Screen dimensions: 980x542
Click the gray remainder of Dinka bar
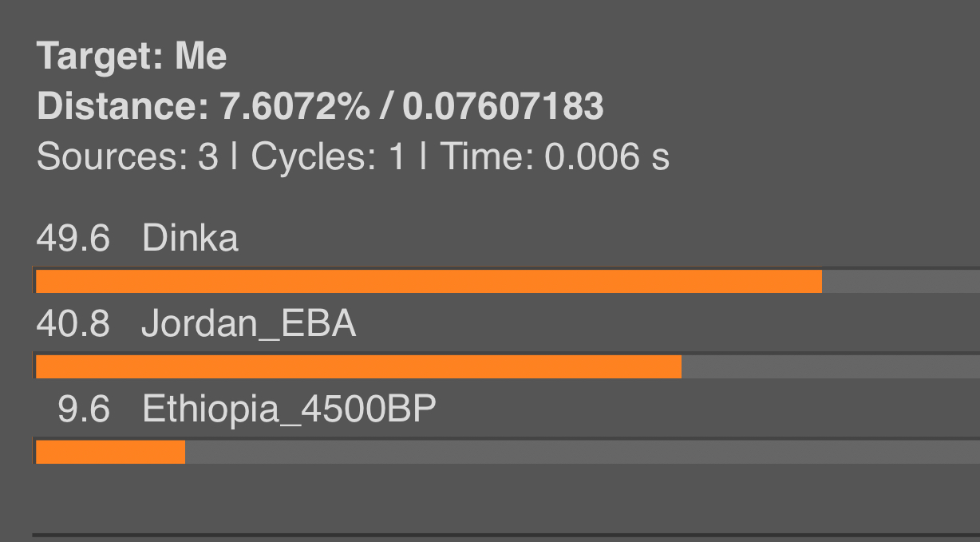tap(901, 281)
